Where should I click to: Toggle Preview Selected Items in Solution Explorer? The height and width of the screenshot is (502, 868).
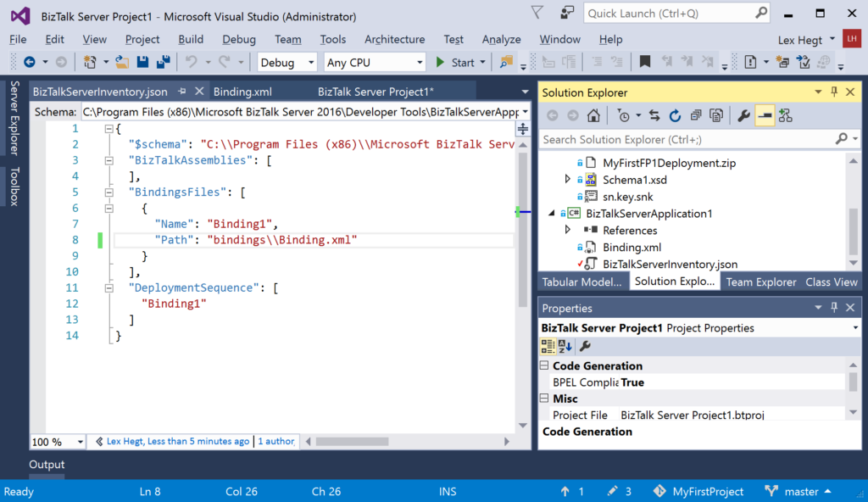click(x=765, y=116)
